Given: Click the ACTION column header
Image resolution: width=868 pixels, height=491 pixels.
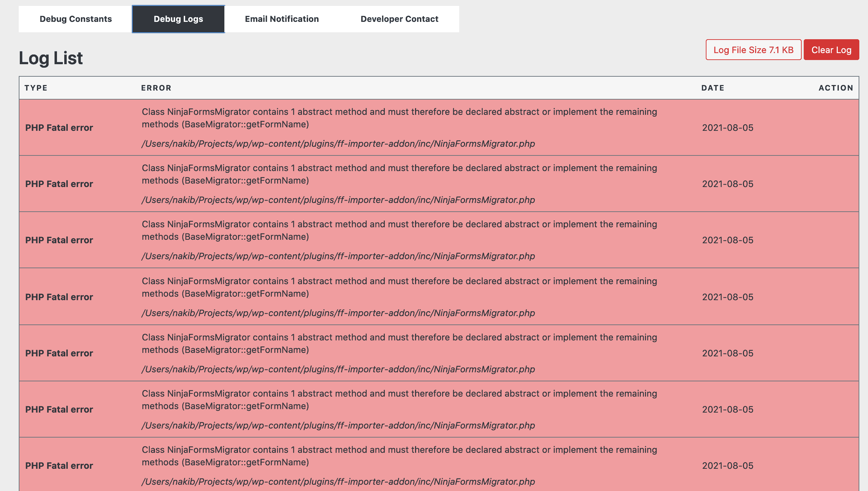Looking at the screenshot, I should [x=836, y=88].
